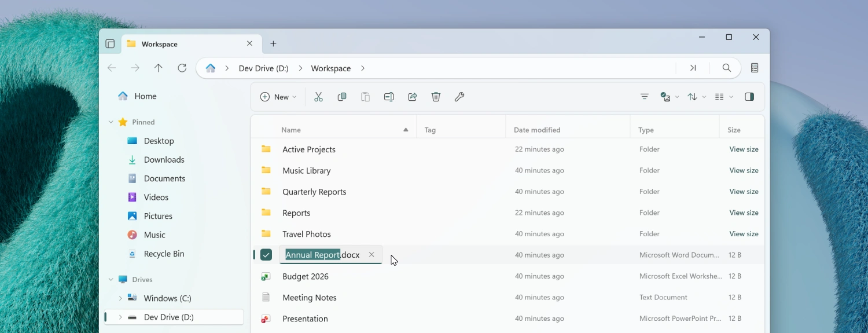
Task: Select the Meeting Notes file
Action: (507, 297)
